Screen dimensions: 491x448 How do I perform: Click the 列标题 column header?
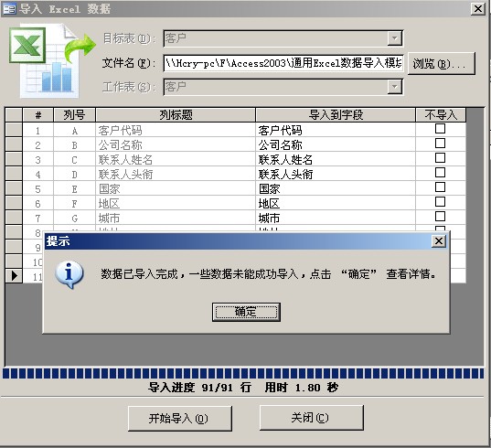pos(176,114)
